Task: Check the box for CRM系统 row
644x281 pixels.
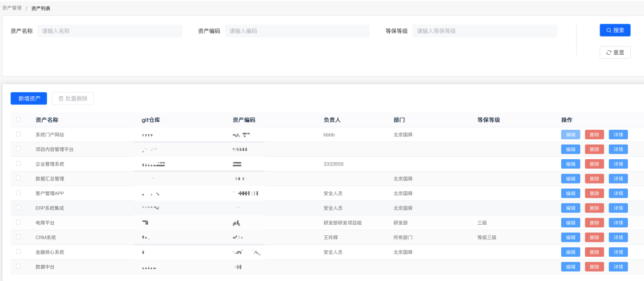Action: (x=19, y=237)
